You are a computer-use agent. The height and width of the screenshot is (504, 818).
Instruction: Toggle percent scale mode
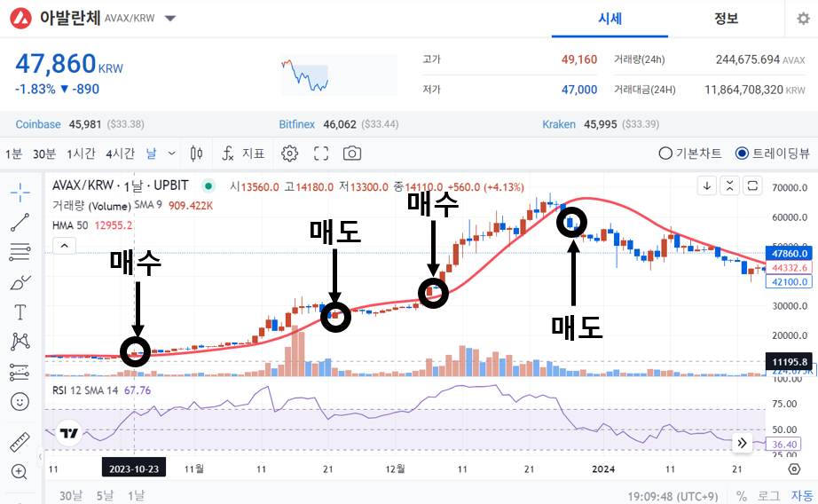pos(742,496)
